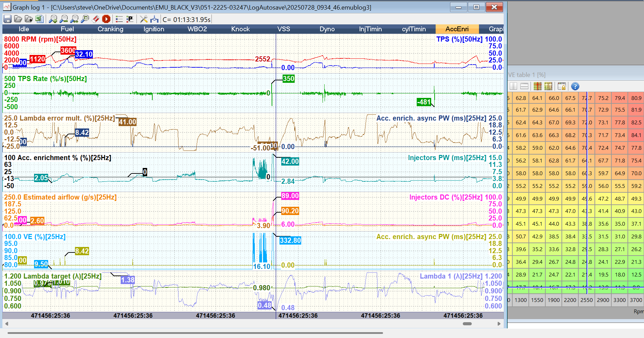Screen dimensions: 644x338
Task: Save the log with the floppy disk icon
Action: pos(8,19)
